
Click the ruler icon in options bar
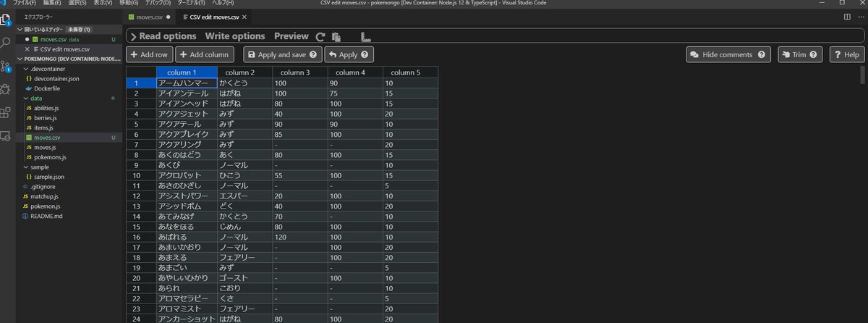click(x=365, y=36)
